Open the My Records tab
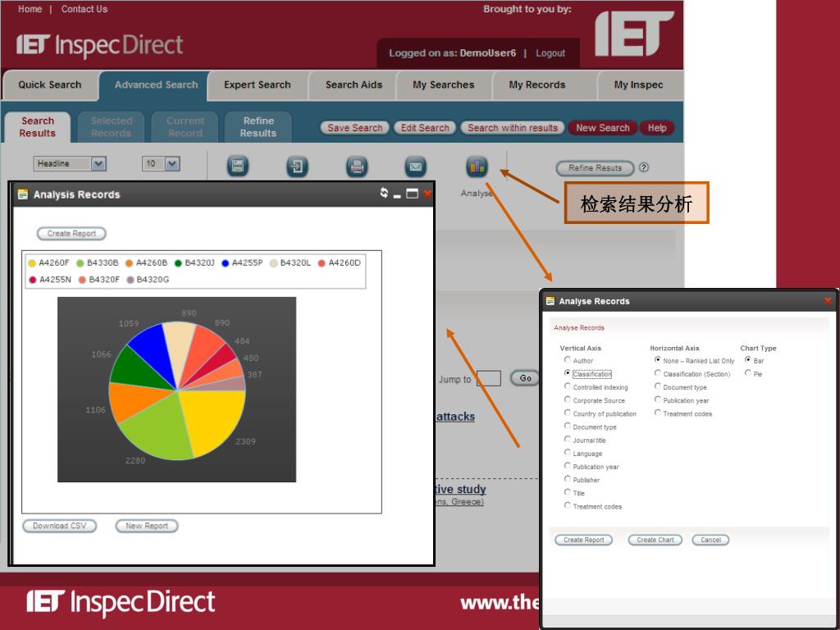 [537, 84]
